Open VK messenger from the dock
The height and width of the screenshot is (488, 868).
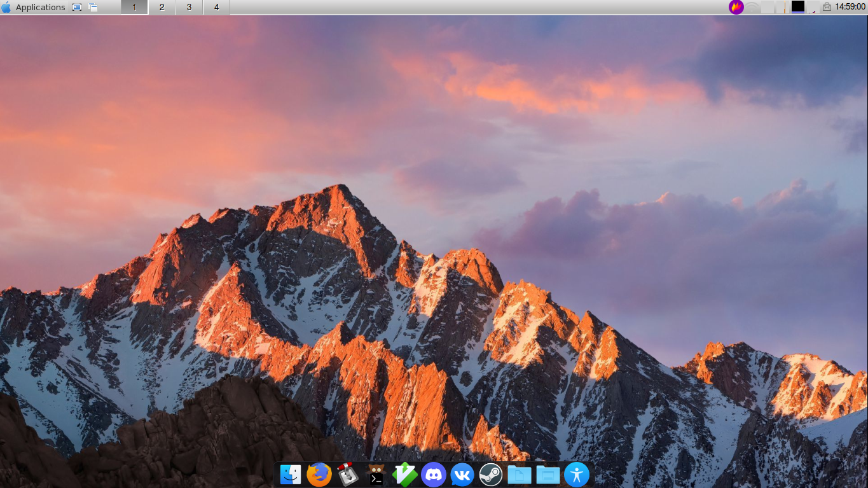coord(462,475)
